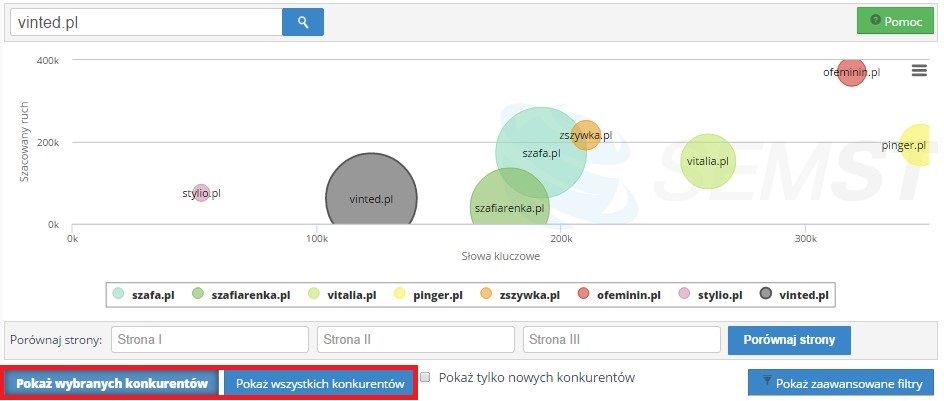The height and width of the screenshot is (401, 944).
Task: Click the blue magnifier search button
Action: (303, 22)
